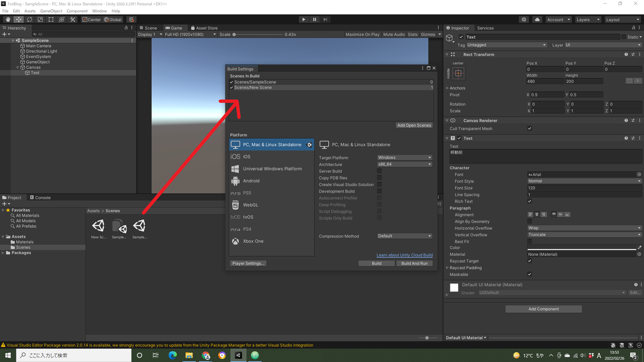The width and height of the screenshot is (644, 362).
Task: Open the GameObject menu
Action: [x=51, y=11]
